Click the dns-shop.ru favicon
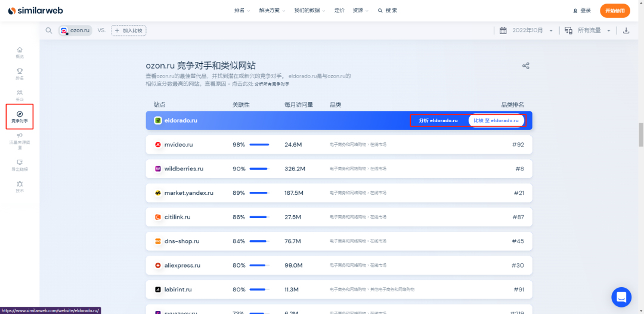 157,241
